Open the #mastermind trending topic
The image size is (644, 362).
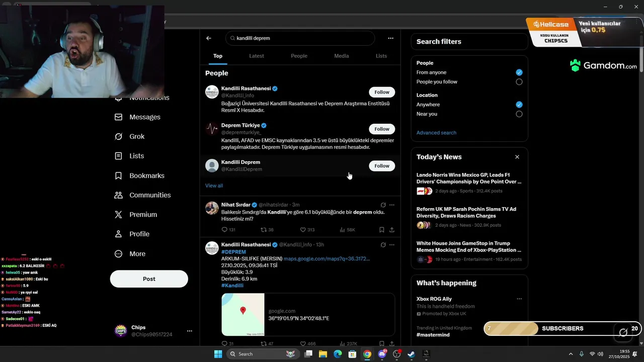pos(433,335)
